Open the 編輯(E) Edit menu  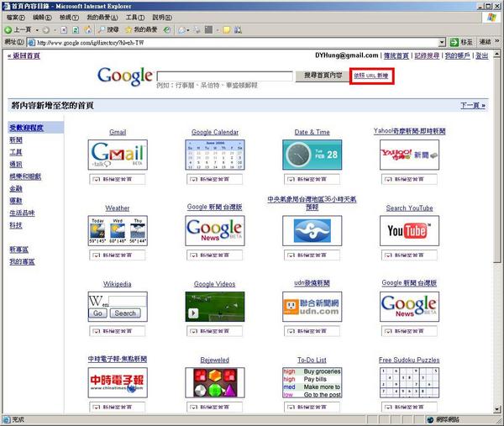pyautogui.click(x=42, y=18)
